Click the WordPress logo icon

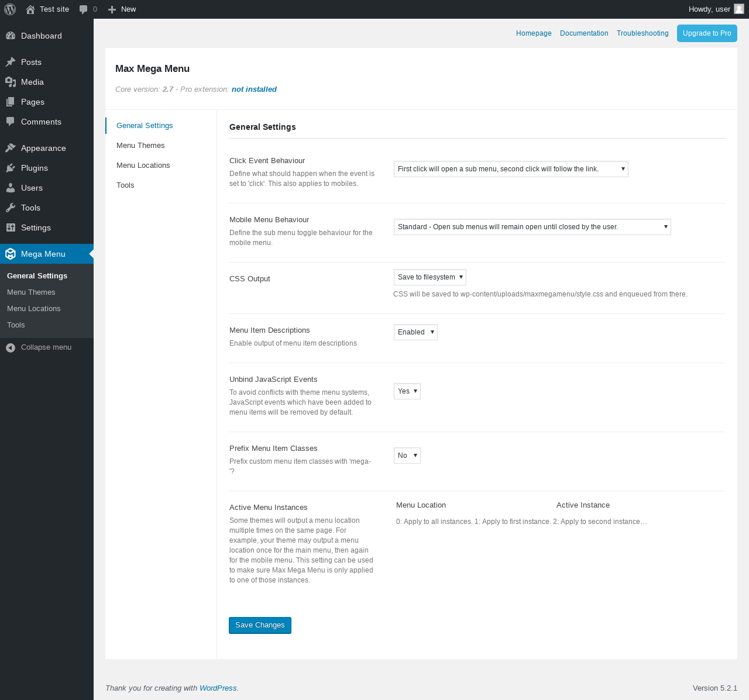click(x=10, y=9)
